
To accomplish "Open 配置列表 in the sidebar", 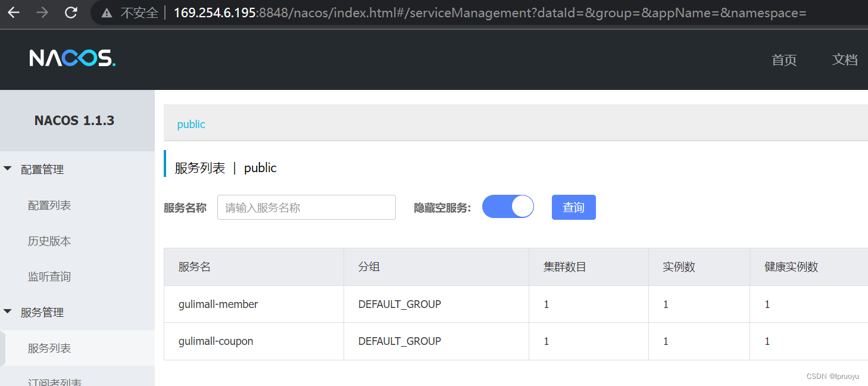I will 49,206.
